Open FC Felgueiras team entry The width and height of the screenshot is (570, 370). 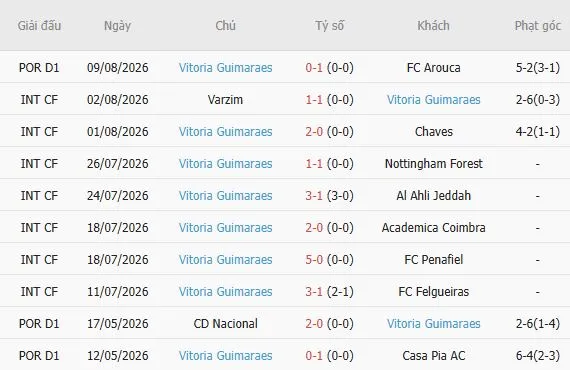click(434, 291)
